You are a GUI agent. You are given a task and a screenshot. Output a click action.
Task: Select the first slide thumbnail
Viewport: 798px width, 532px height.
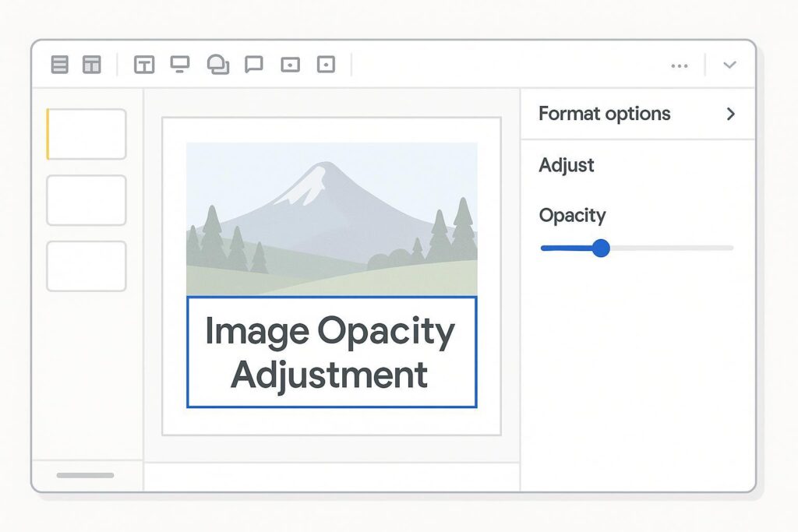click(87, 134)
